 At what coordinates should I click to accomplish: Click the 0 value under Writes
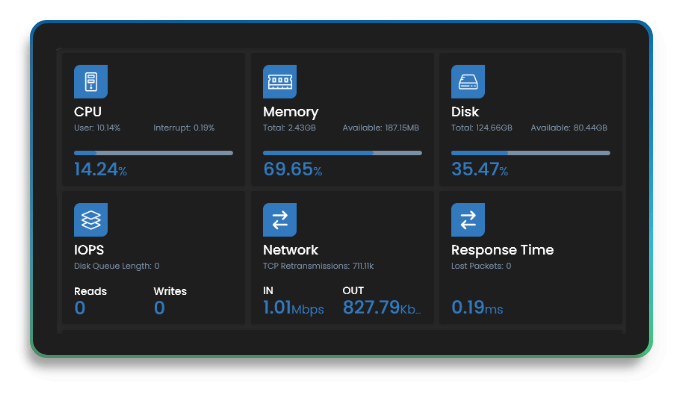click(159, 308)
